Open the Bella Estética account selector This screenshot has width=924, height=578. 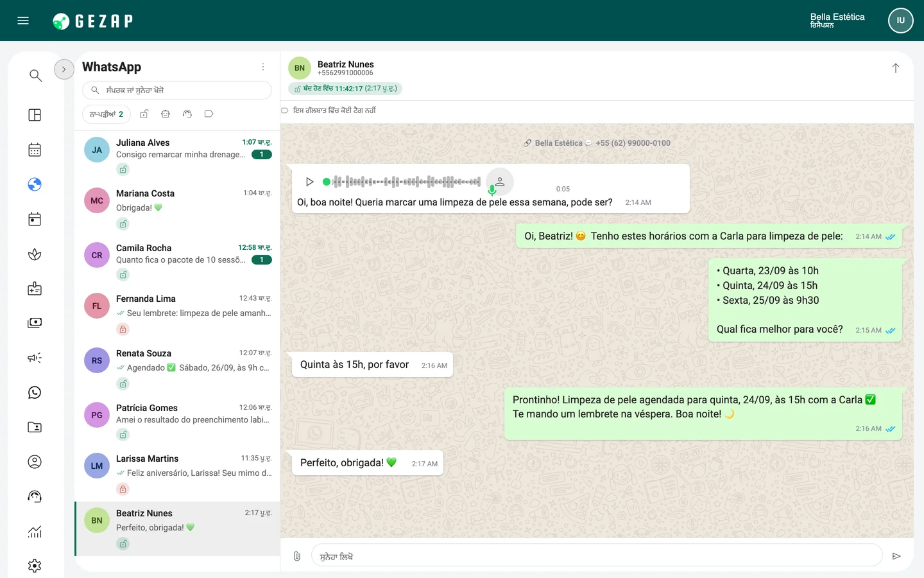tap(837, 21)
